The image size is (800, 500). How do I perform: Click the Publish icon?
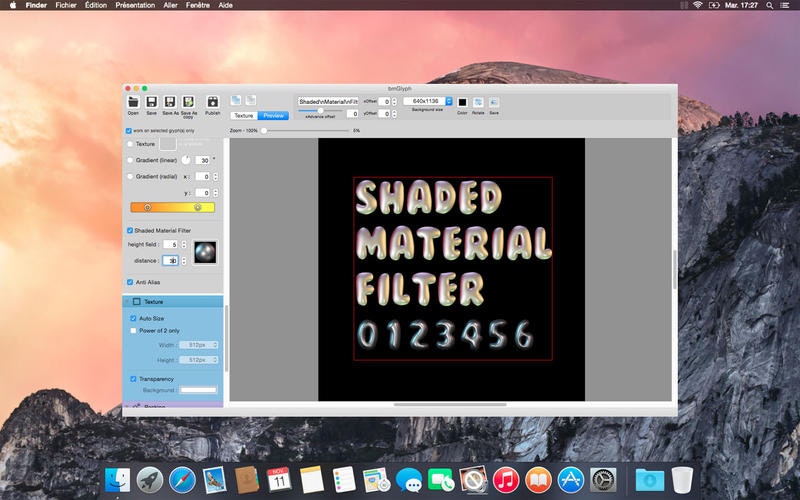pyautogui.click(x=213, y=102)
